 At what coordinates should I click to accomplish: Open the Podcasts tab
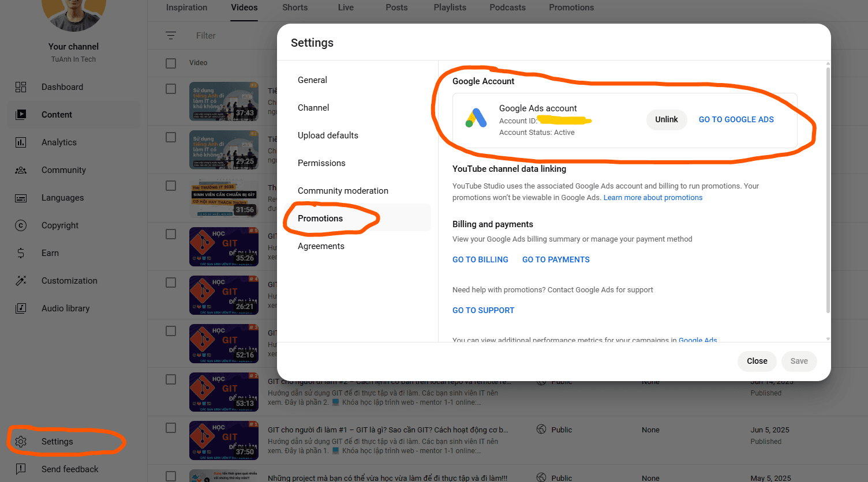tap(507, 7)
